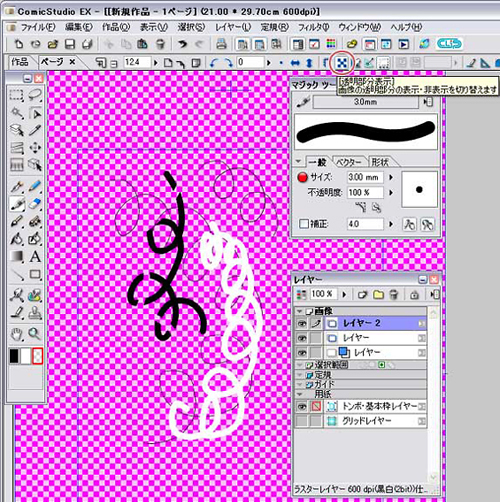Screen dimensions: 500x502
Task: Select the black foreground color swatch
Action: click(14, 356)
